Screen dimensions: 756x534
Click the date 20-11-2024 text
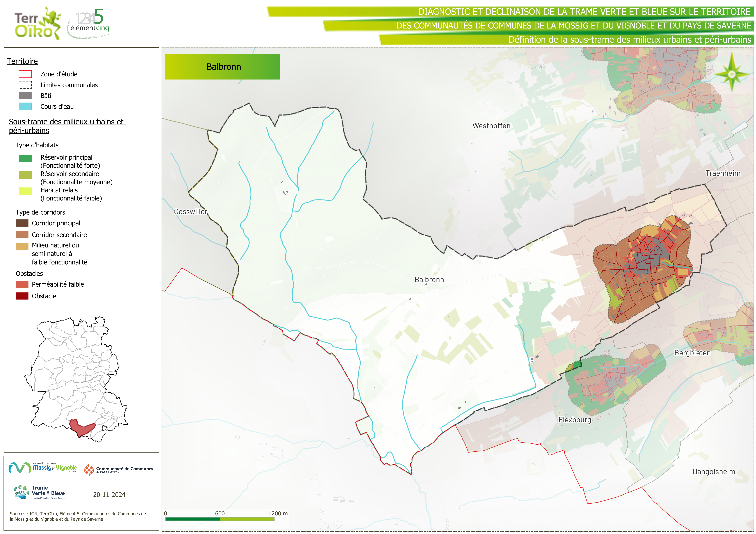109,495
